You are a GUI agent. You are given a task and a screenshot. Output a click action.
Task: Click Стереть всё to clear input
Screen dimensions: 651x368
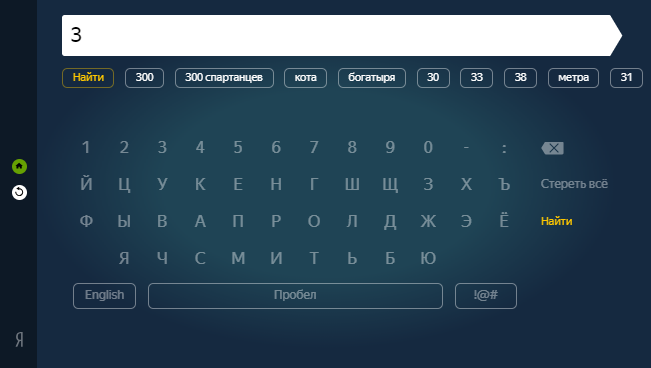[x=574, y=184]
